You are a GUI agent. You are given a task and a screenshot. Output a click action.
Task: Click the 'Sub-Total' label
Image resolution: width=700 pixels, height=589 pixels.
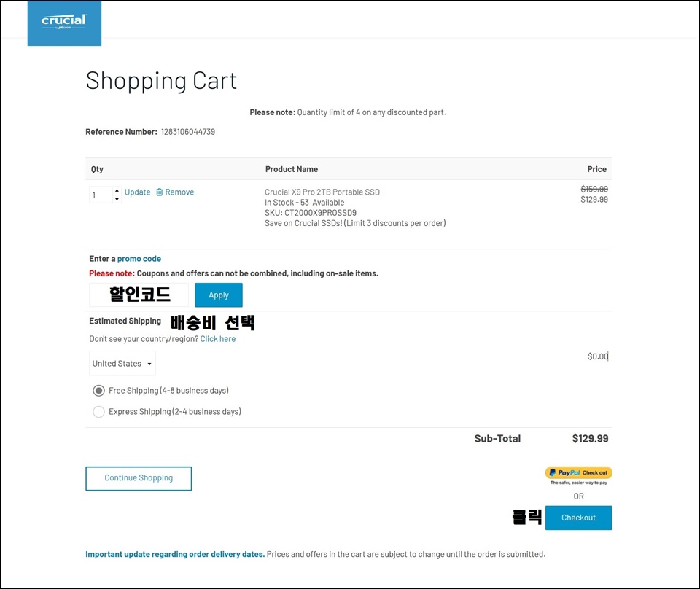497,439
